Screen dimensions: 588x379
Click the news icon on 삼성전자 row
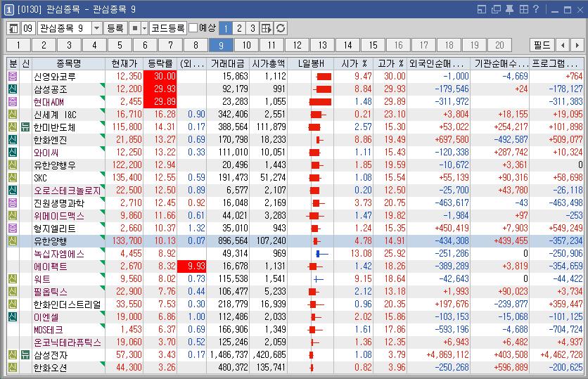coord(25,354)
